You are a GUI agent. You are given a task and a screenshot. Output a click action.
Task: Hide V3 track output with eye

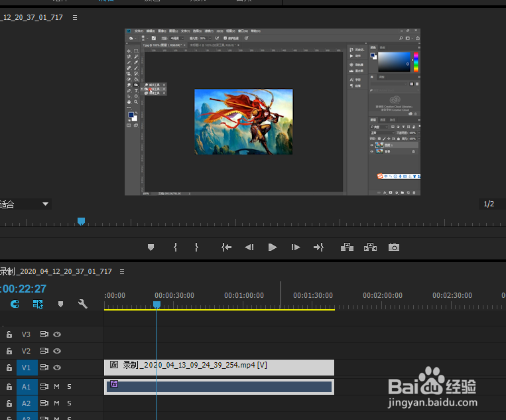coord(57,334)
